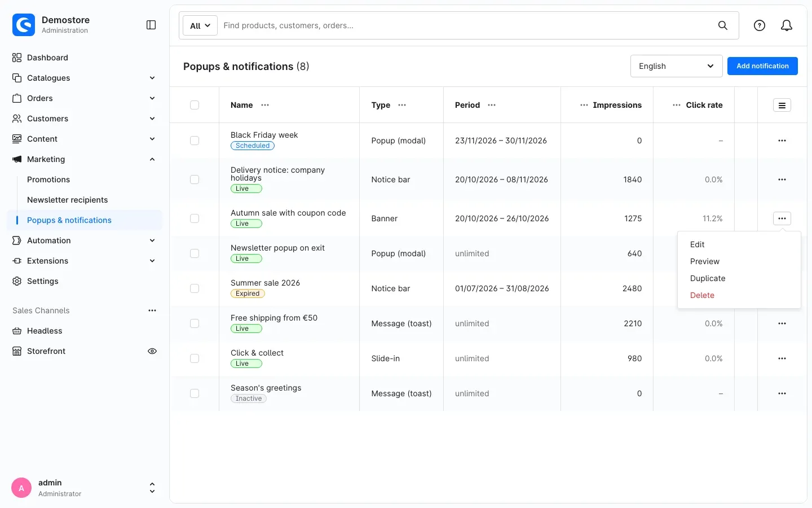Viewport: 812px width, 508px height.
Task: Tick the Delivery notice row checkbox
Action: coord(195,179)
